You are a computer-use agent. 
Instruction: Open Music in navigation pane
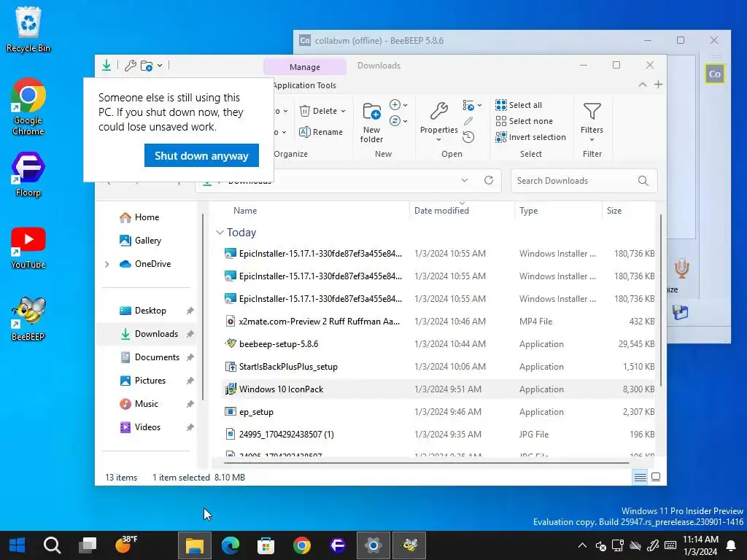pos(146,404)
